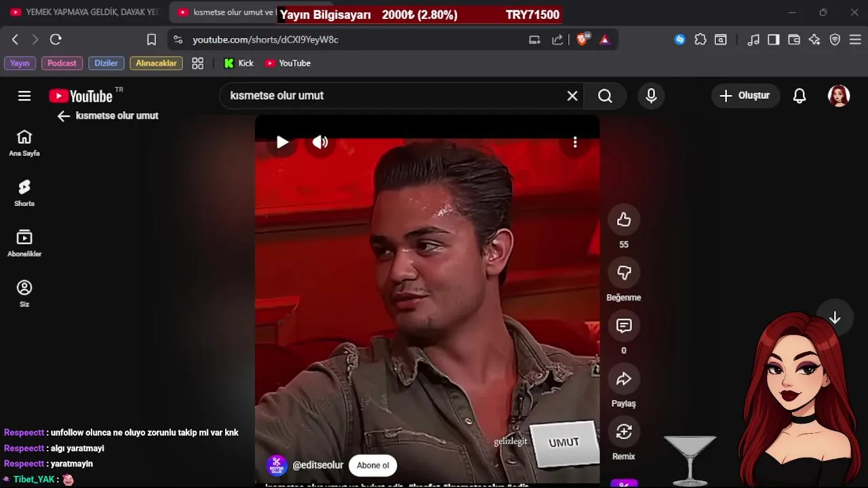Screen dimensions: 868x488
Task: Open the Podcast bookmark folder
Action: pyautogui.click(x=62, y=63)
